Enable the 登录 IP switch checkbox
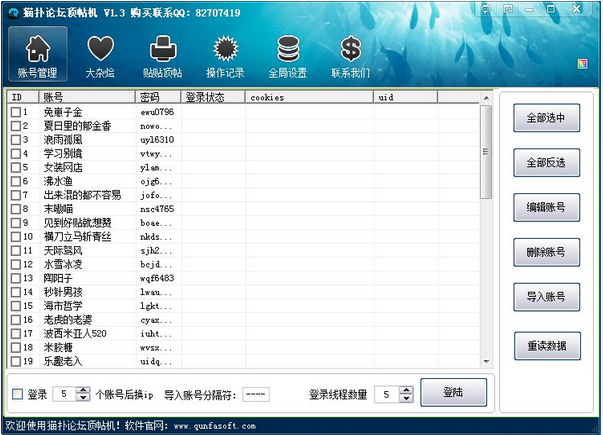Image resolution: width=603 pixels, height=435 pixels. [x=17, y=395]
